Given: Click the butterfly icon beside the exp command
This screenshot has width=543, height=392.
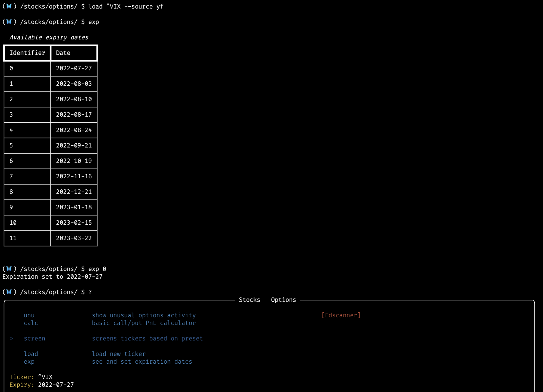Looking at the screenshot, I should pyautogui.click(x=9, y=22).
